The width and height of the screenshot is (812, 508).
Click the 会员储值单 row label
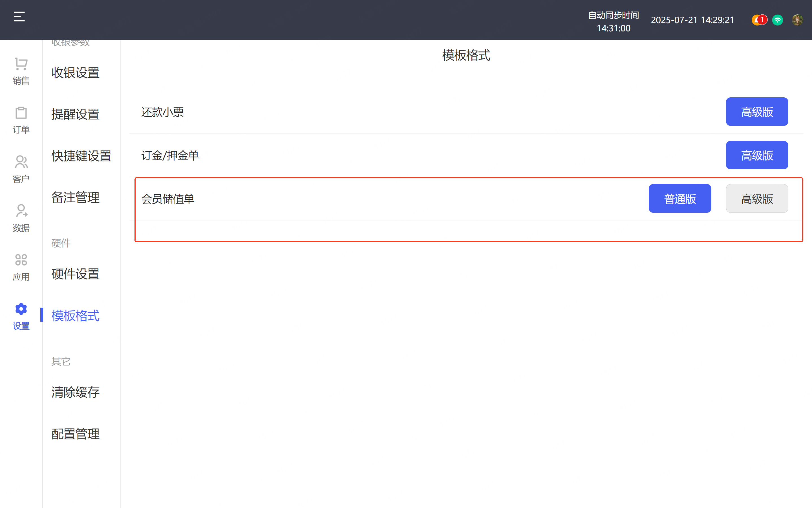(x=168, y=199)
